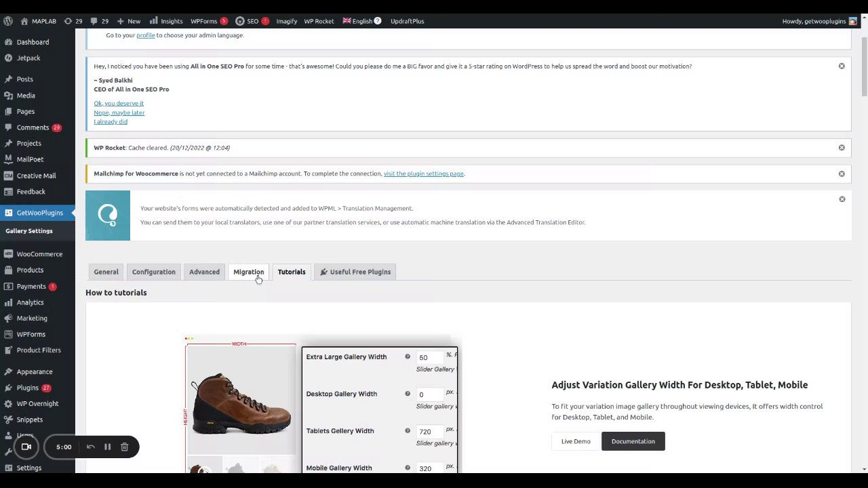Click 'I already did' link
The image size is (868, 488).
(x=111, y=122)
